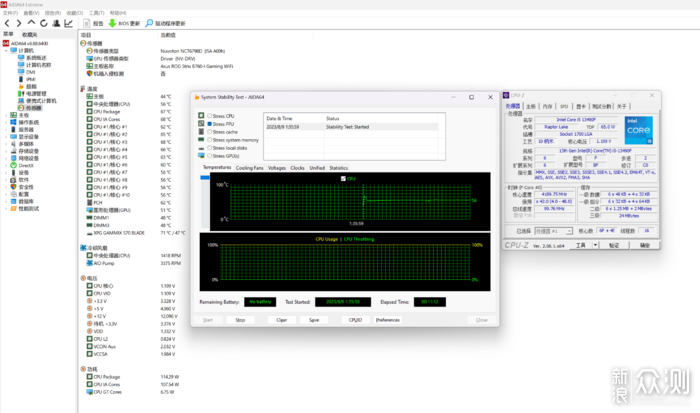The height and width of the screenshot is (413, 700).
Task: Toggle the CPU checkbox on the temperature graph
Action: [x=343, y=179]
